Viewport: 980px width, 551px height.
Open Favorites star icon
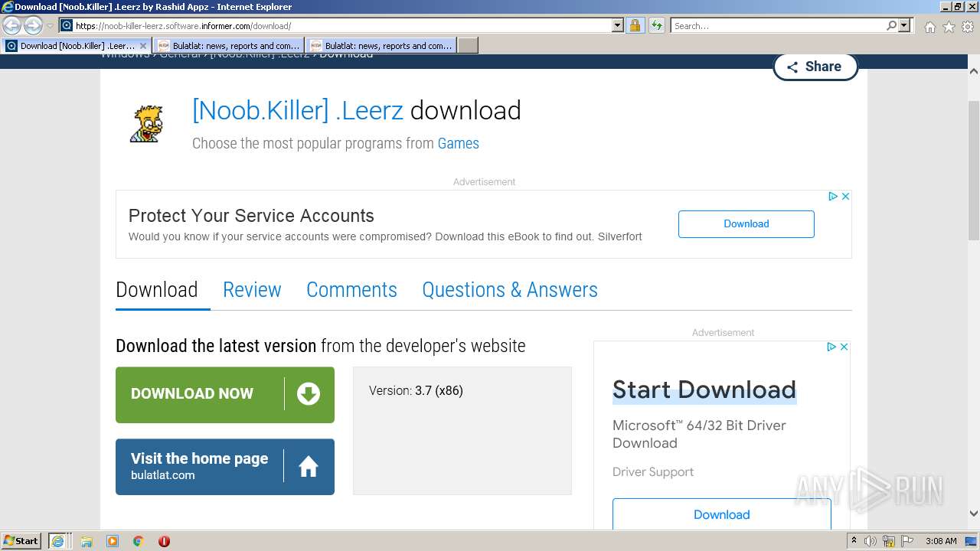949,27
